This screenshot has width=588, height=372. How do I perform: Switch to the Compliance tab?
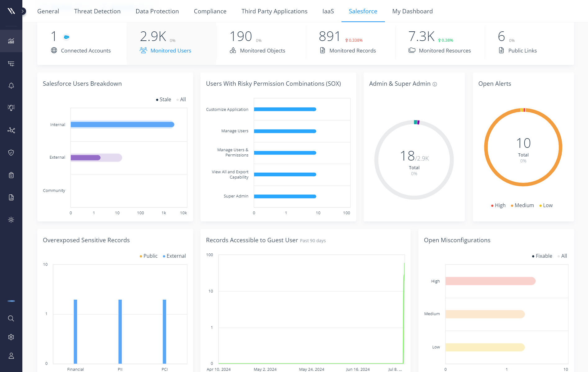pyautogui.click(x=210, y=11)
